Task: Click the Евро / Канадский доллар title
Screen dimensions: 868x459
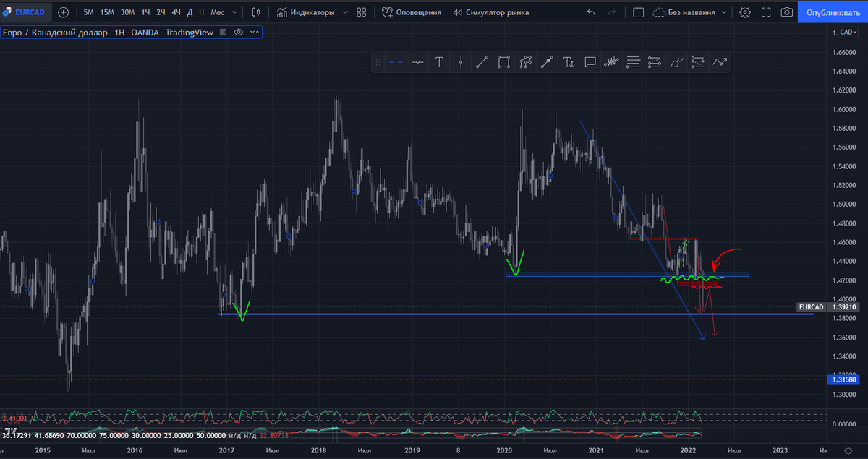Action: tap(55, 33)
